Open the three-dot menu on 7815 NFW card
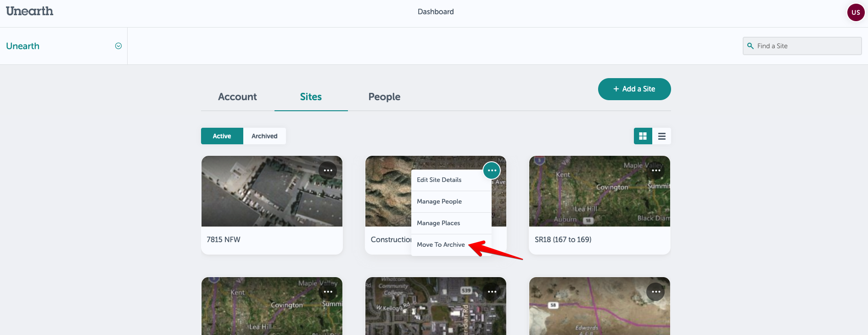 click(x=328, y=170)
